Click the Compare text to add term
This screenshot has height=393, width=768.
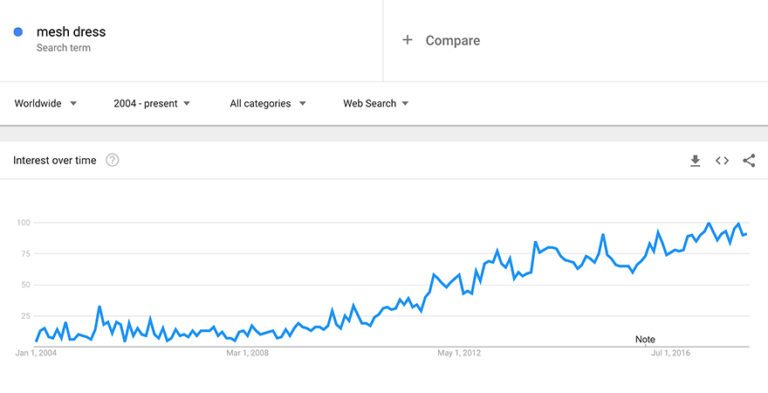point(453,41)
